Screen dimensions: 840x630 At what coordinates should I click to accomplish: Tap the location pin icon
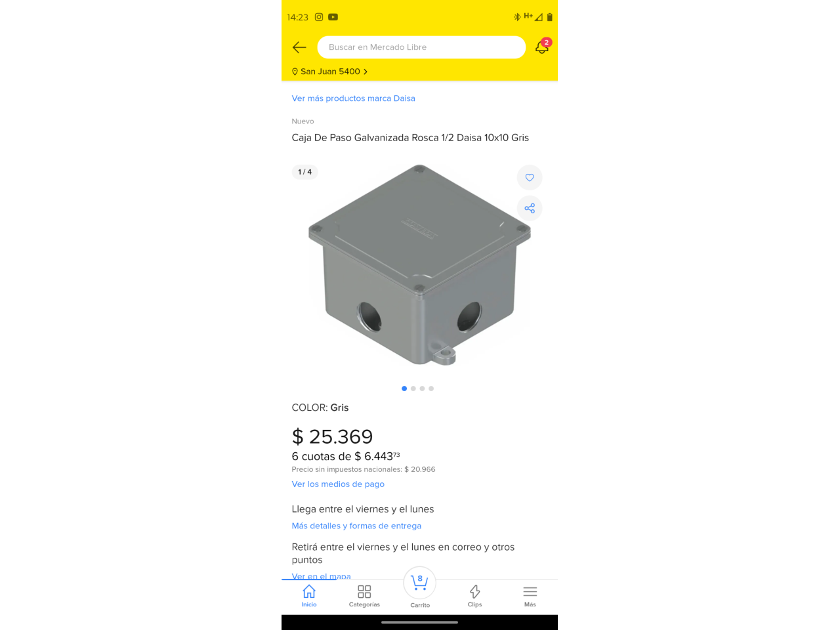295,72
